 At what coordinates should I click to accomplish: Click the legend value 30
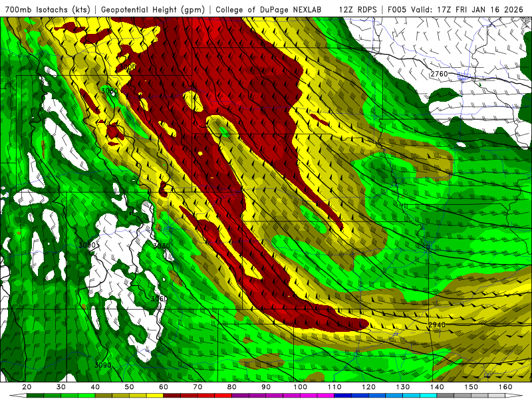(x=61, y=387)
